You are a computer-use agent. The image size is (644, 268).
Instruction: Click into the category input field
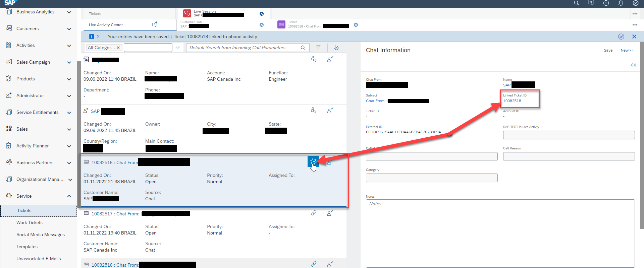[148, 48]
